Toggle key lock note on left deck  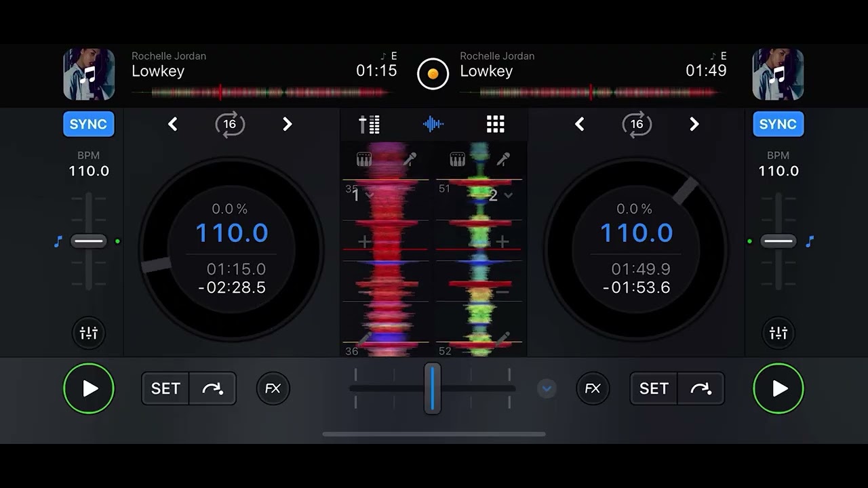pyautogui.click(x=58, y=241)
